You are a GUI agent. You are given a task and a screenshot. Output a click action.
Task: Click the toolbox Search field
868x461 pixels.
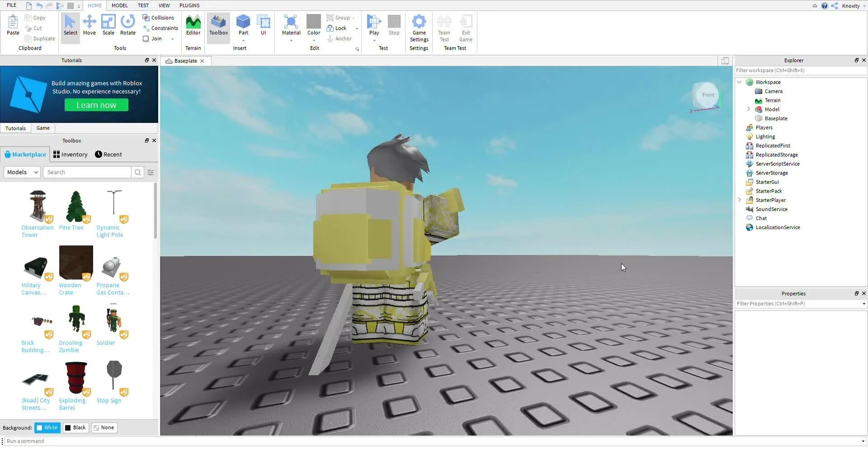(x=87, y=172)
